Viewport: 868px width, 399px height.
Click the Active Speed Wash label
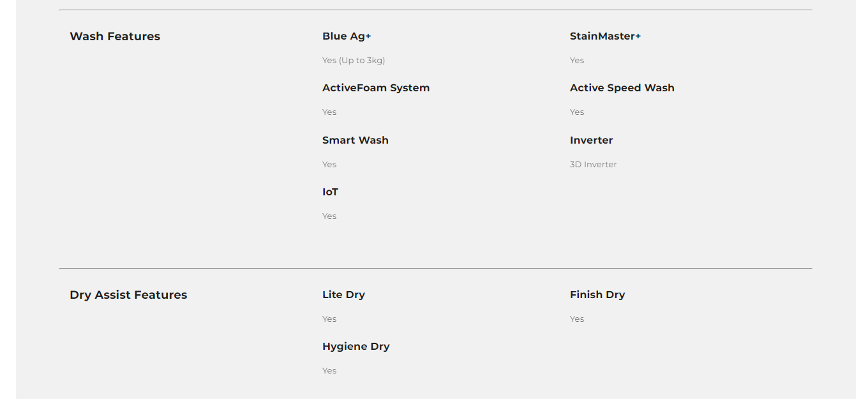pyautogui.click(x=622, y=88)
